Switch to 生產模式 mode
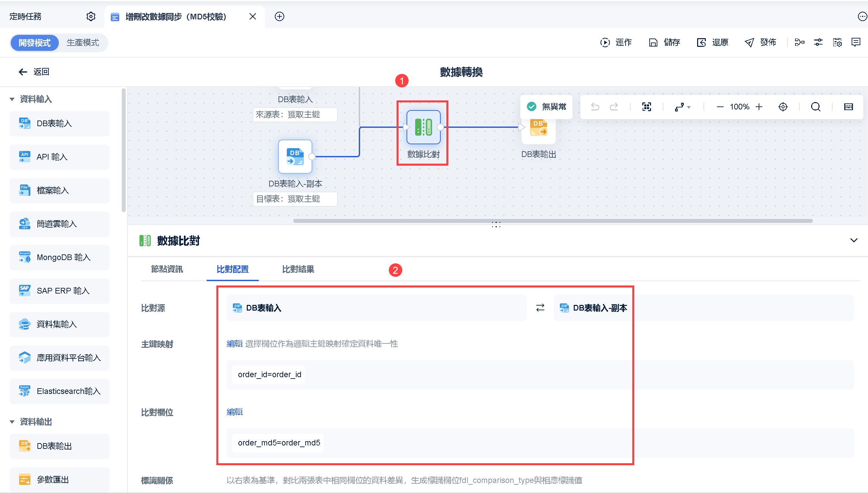The width and height of the screenshot is (868, 493). (x=83, y=43)
